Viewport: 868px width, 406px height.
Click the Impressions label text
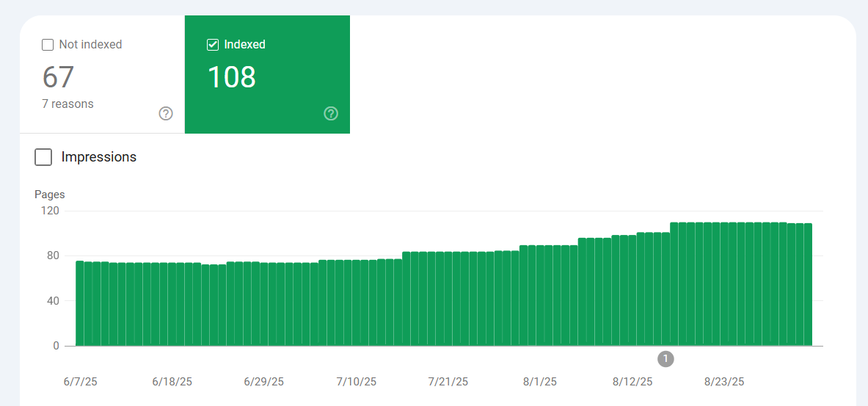tap(98, 157)
